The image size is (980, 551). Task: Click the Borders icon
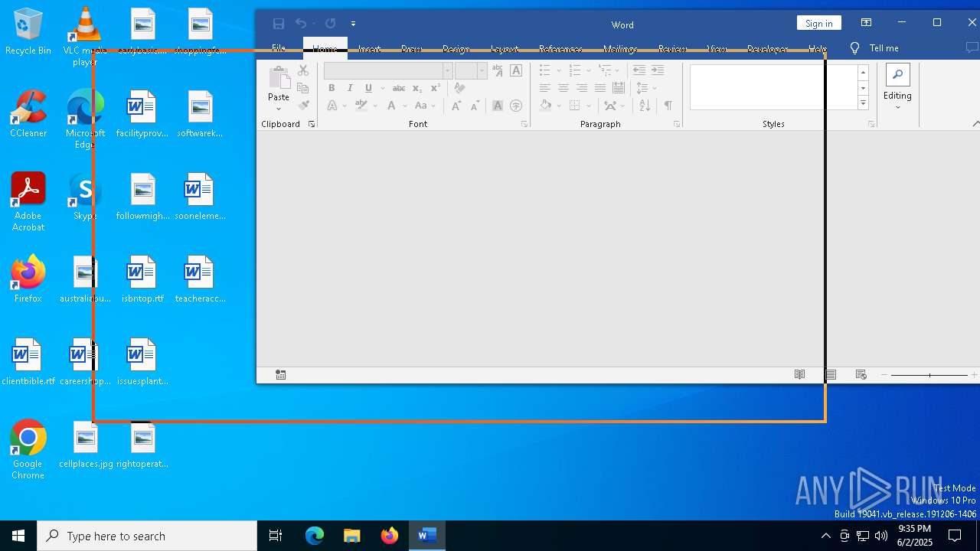point(575,106)
